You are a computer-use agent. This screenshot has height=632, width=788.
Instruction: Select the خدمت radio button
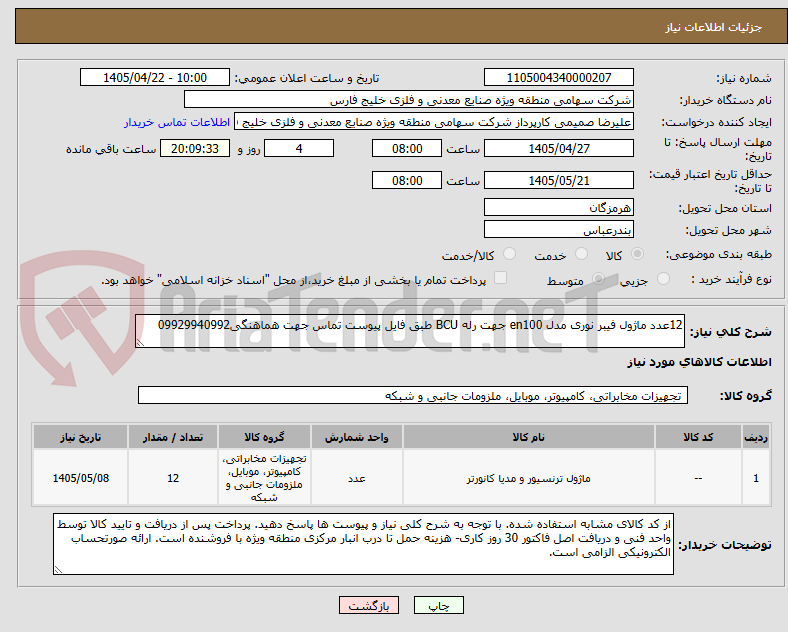(581, 254)
